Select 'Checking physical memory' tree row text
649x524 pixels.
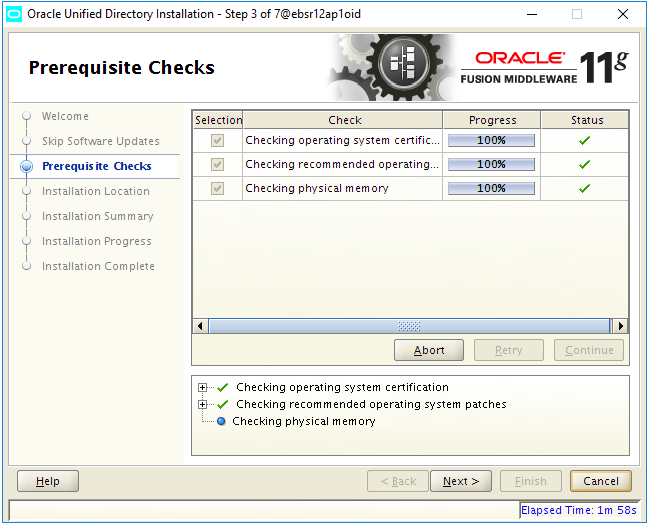[x=304, y=421]
